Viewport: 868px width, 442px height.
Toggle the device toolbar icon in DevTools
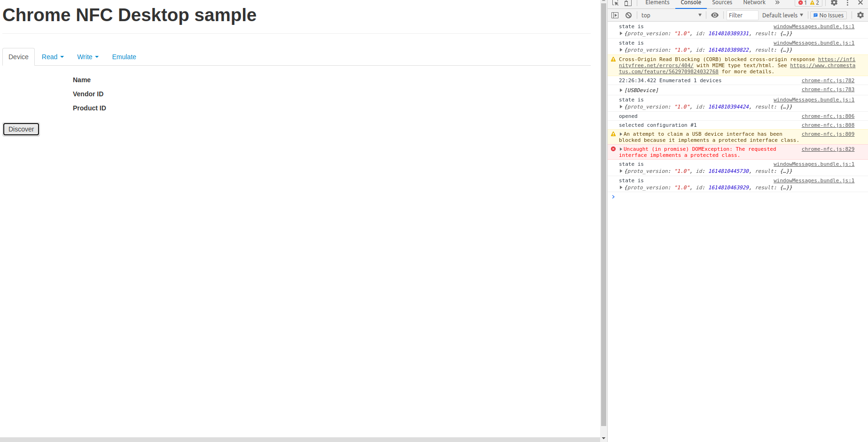tap(627, 3)
